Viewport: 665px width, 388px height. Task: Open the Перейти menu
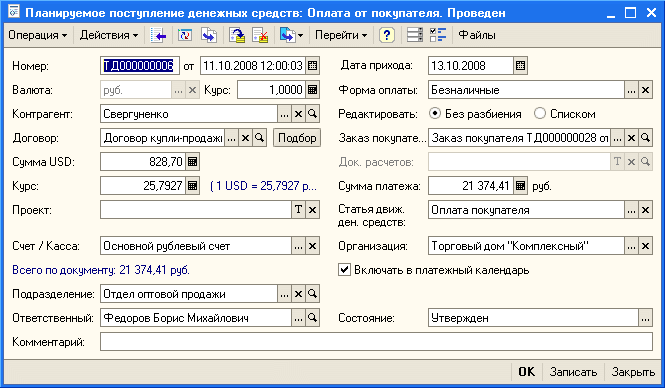pos(341,35)
